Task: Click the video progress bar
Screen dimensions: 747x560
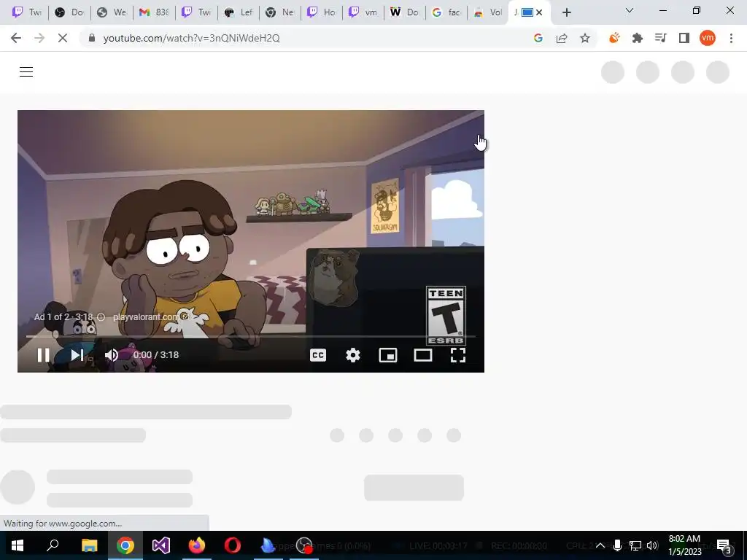Action: point(251,336)
